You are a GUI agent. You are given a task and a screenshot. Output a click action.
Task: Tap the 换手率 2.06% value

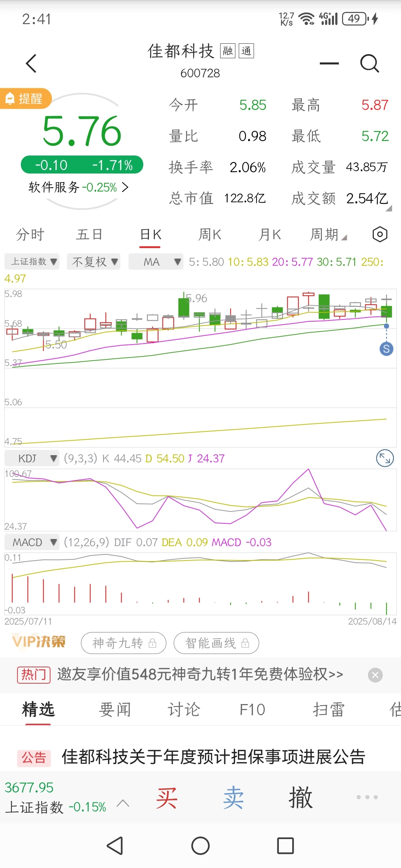(x=248, y=167)
